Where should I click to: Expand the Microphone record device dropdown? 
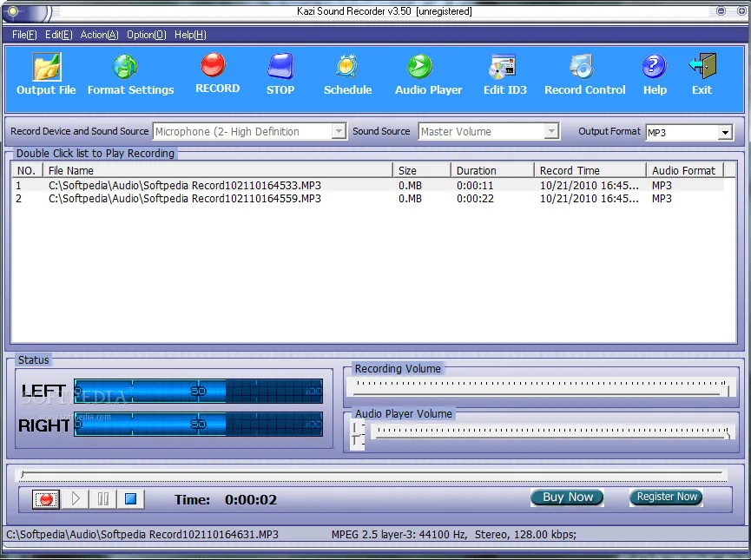(339, 131)
